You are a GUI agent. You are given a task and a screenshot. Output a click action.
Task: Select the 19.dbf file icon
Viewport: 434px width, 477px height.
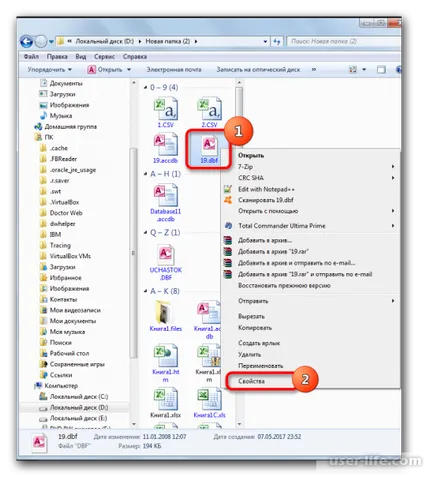pos(209,146)
